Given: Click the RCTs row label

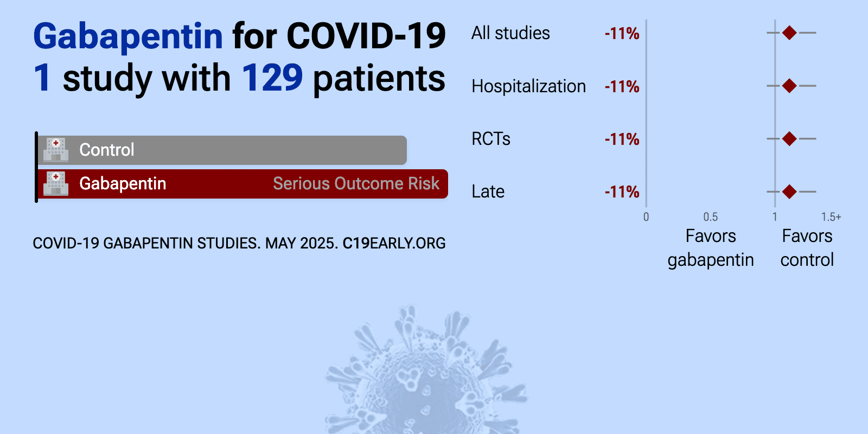Looking at the screenshot, I should (491, 139).
